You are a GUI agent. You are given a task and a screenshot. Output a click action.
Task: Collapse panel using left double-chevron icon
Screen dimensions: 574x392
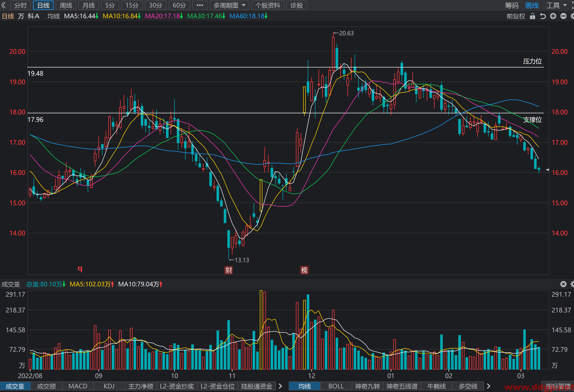4,5
